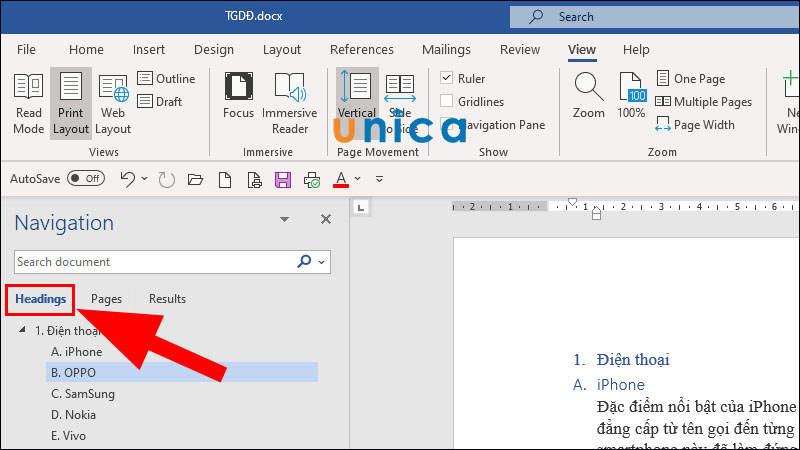The height and width of the screenshot is (450, 800).
Task: Open the font color dropdown arrow
Action: pyautogui.click(x=358, y=179)
